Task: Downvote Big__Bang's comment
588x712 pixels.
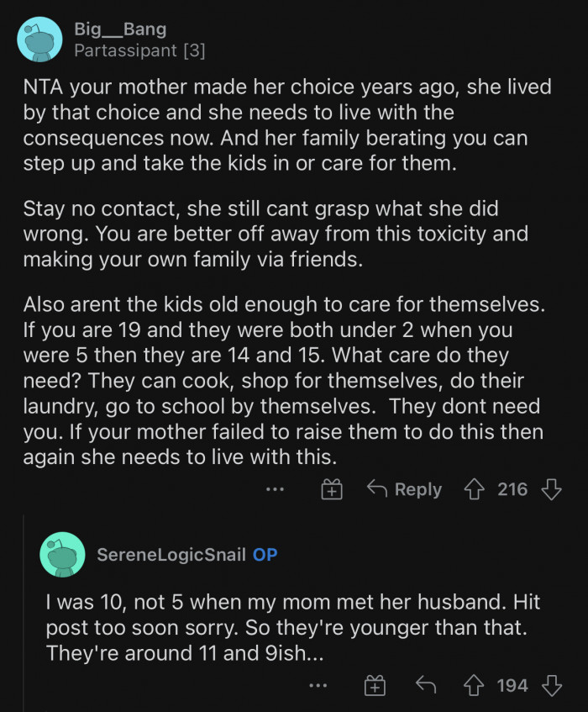Action: tap(551, 489)
